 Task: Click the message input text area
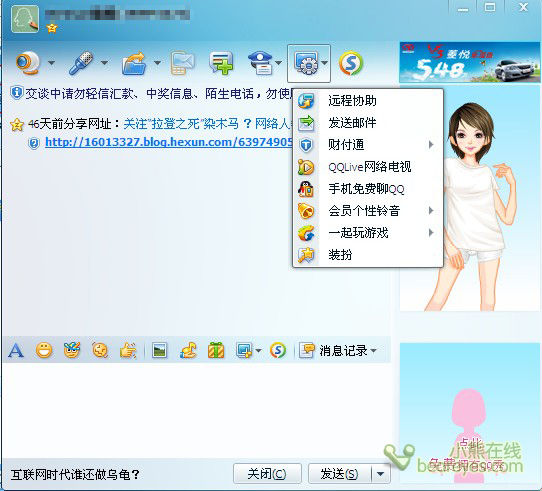[x=196, y=410]
